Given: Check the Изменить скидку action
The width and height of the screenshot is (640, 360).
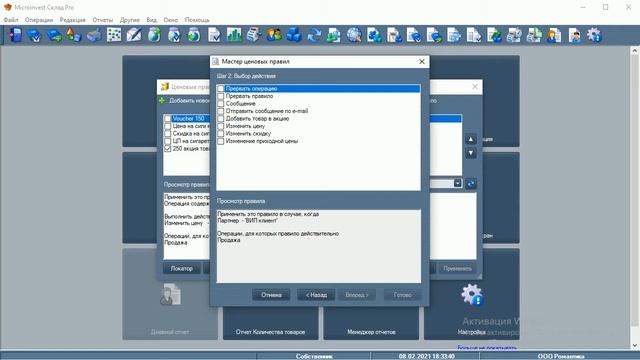Looking at the screenshot, I should click(x=221, y=133).
